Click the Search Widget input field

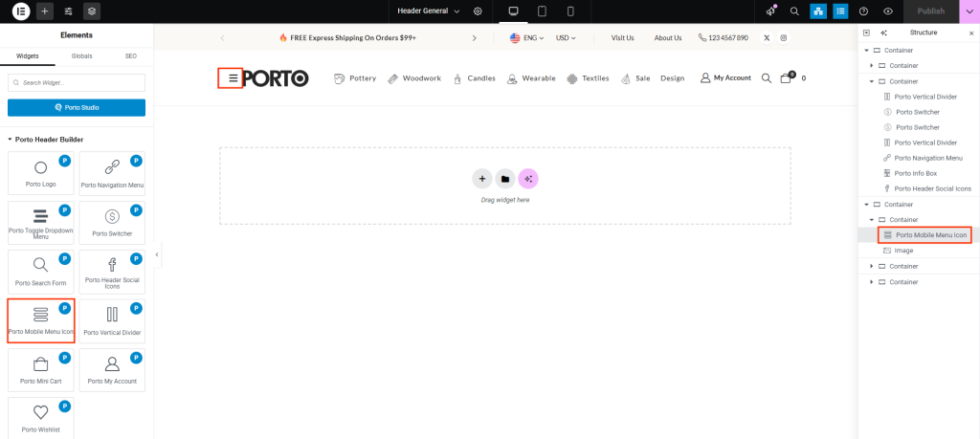coord(77,83)
